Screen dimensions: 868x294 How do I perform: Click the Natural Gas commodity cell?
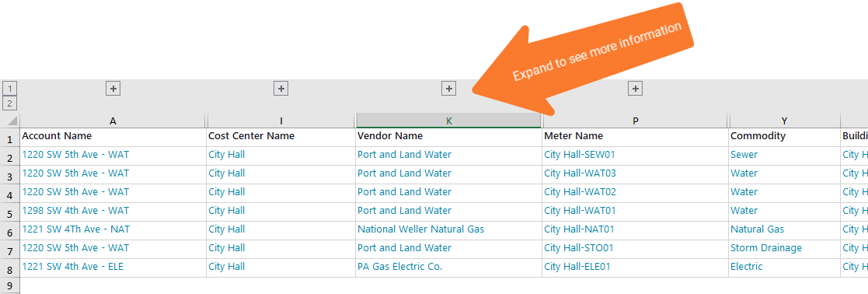pyautogui.click(x=757, y=229)
